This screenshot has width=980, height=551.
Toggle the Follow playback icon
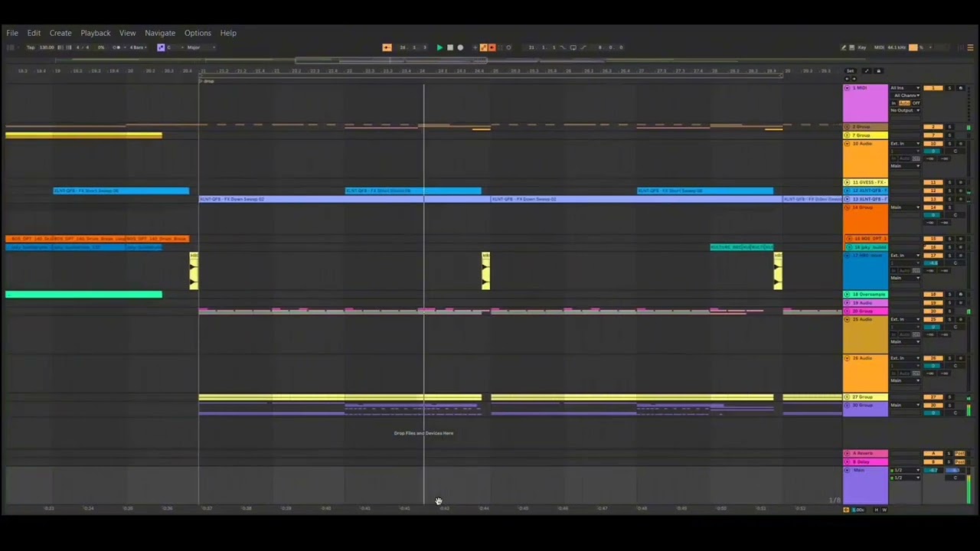(x=387, y=47)
